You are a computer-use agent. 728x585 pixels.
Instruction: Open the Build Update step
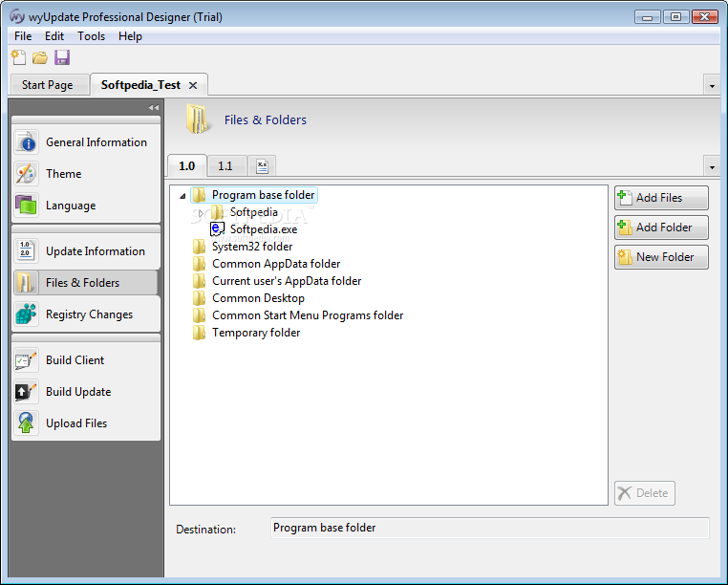click(86, 392)
